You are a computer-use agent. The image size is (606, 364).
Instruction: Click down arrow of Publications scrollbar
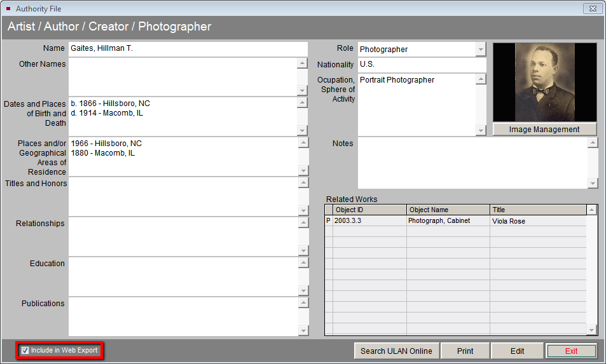coord(303,331)
